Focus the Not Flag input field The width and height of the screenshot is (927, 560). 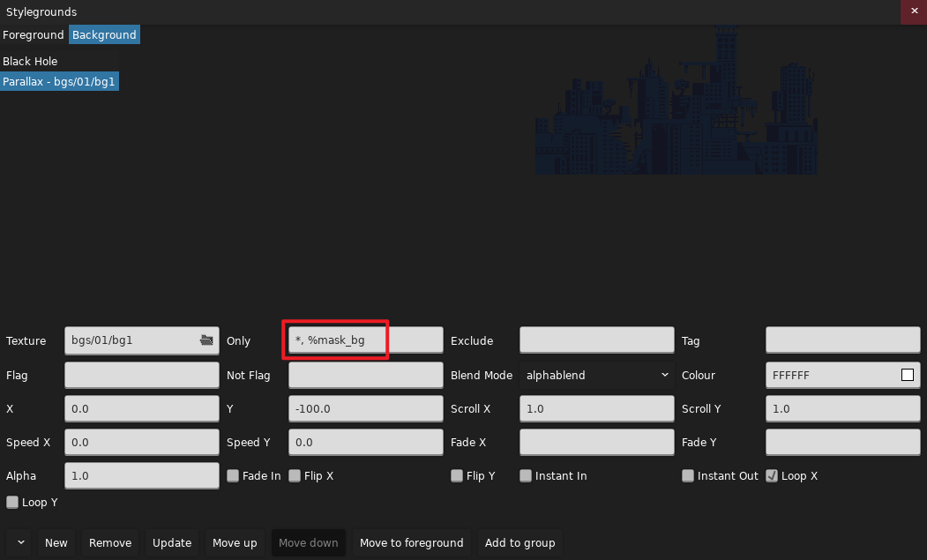click(x=365, y=375)
